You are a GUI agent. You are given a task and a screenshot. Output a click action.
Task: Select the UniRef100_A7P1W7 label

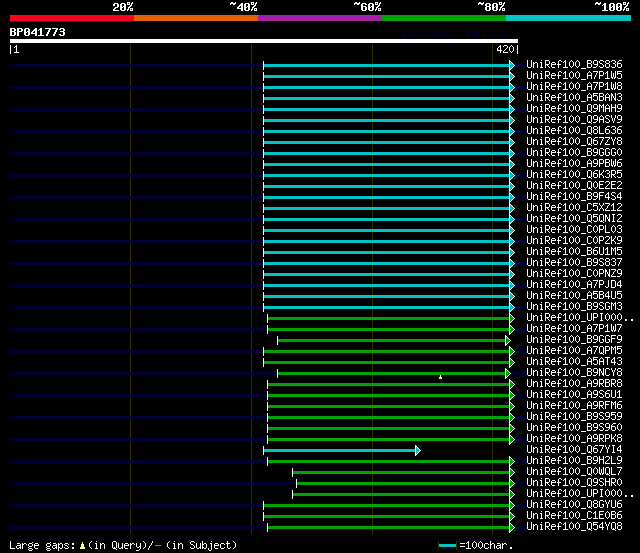click(574, 329)
